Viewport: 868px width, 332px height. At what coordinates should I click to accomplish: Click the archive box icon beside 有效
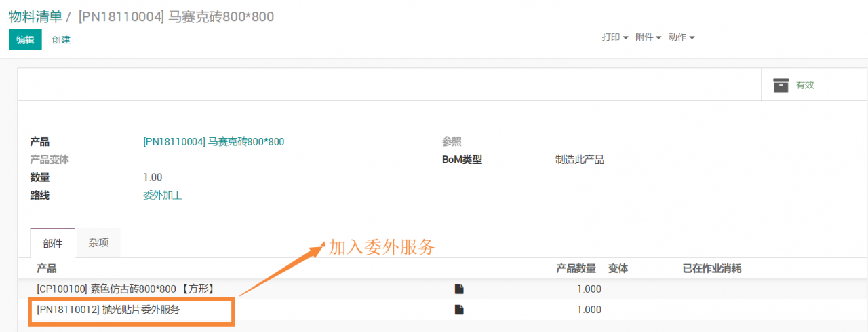pos(781,85)
